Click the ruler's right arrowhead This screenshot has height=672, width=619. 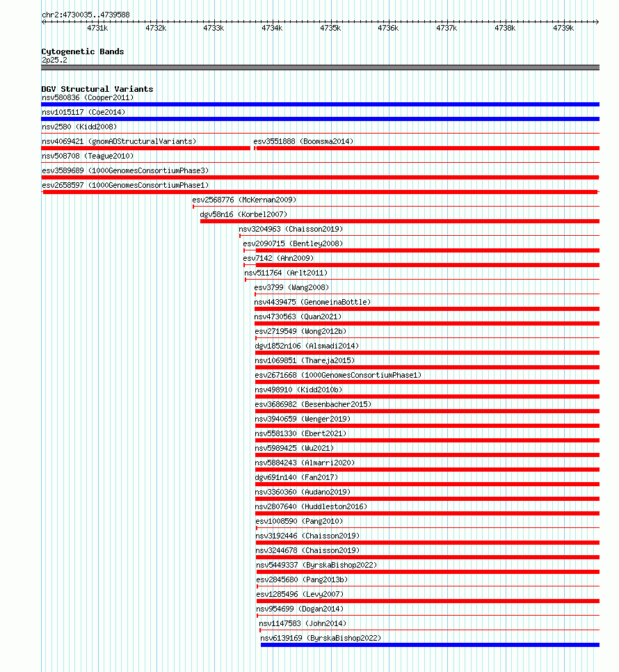[x=597, y=22]
